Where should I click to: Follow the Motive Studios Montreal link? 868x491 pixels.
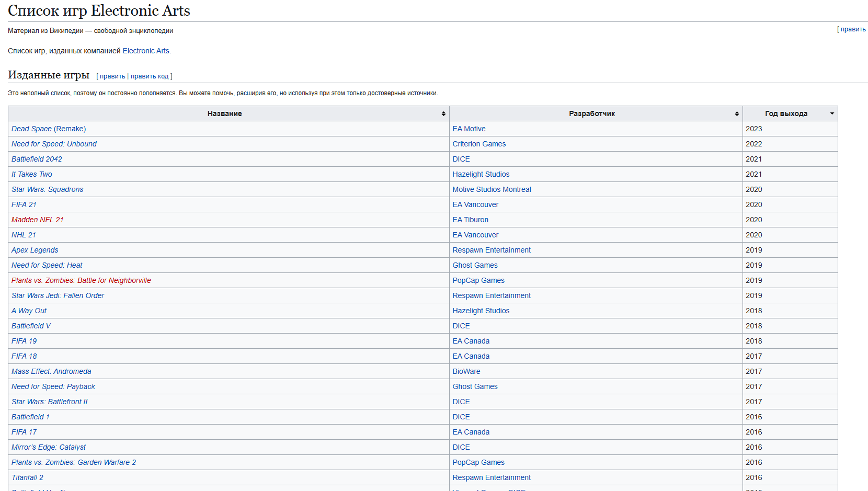coord(492,189)
